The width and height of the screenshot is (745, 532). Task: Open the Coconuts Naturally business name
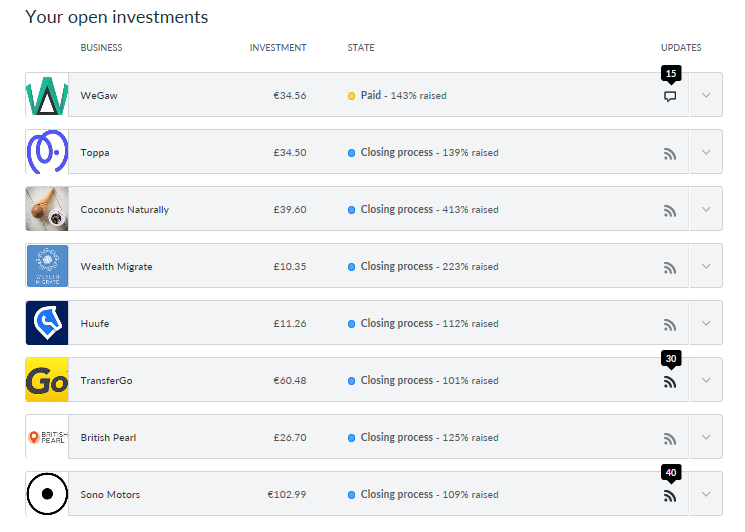pyautogui.click(x=124, y=210)
